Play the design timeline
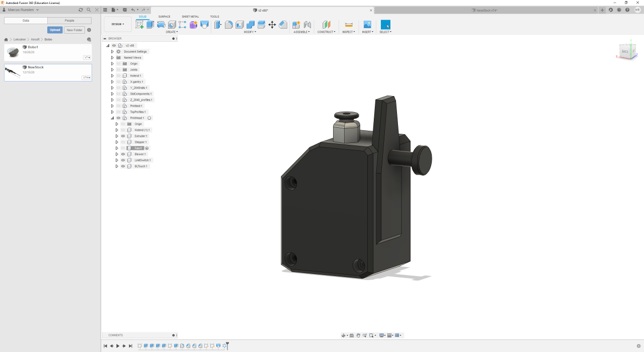This screenshot has width=644, height=352. 118,346
